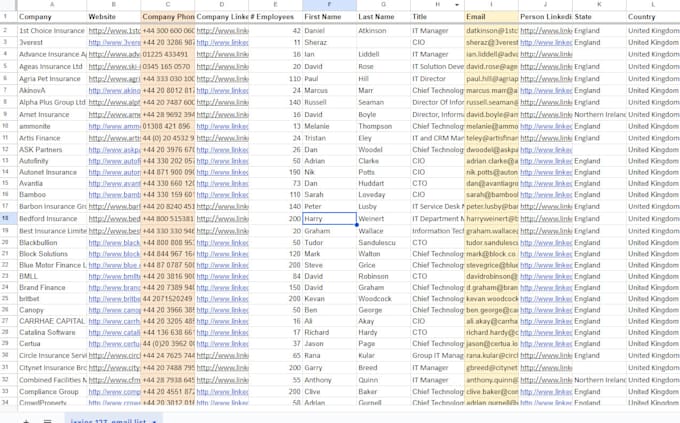680x423 pixels.
Task: Select the 'Block Solutions' company cell
Action: [x=52, y=254]
